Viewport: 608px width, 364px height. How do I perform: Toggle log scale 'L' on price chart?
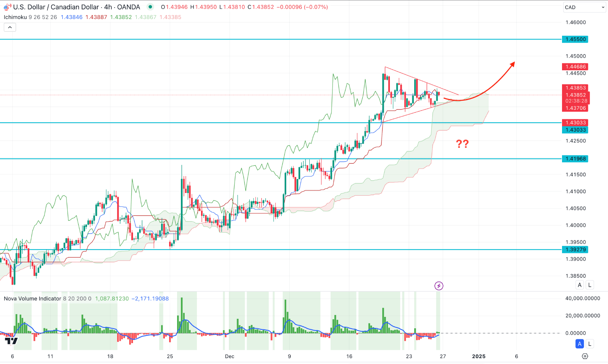click(590, 285)
